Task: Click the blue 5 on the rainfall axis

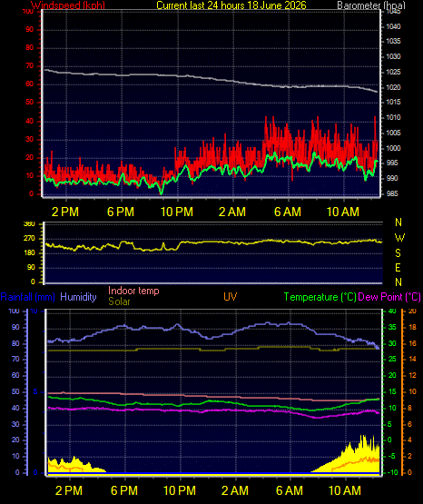Action: (x=35, y=391)
